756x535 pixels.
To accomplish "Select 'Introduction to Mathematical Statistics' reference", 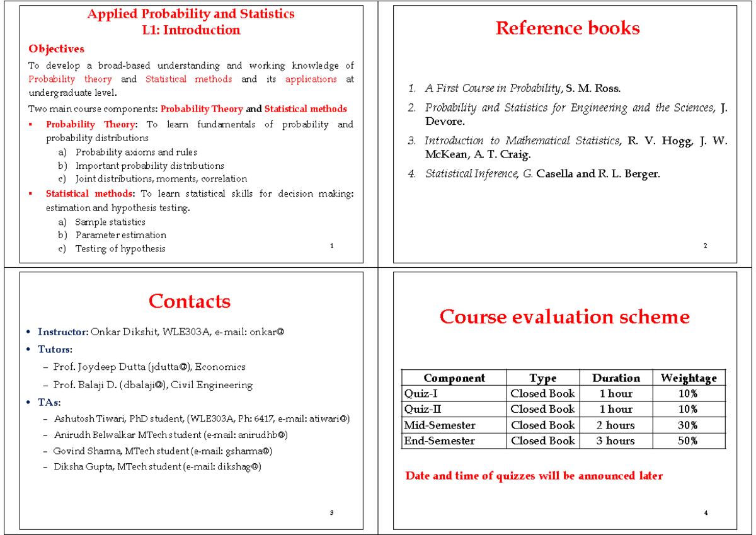I will pyautogui.click(x=576, y=147).
